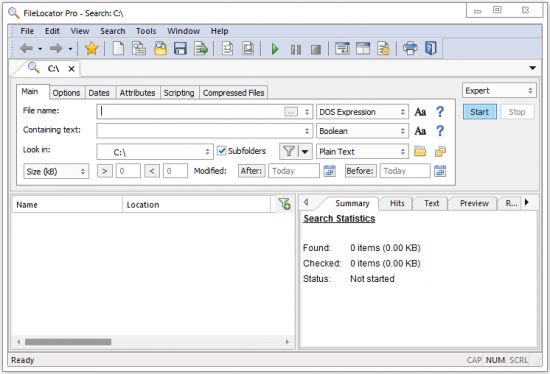Switch to the Attributes tab
Screen dimensions: 550x374
click(x=137, y=93)
